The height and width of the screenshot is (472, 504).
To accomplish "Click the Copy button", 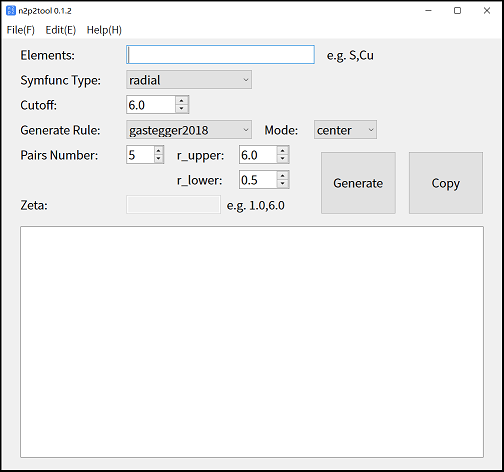I will pyautogui.click(x=446, y=183).
